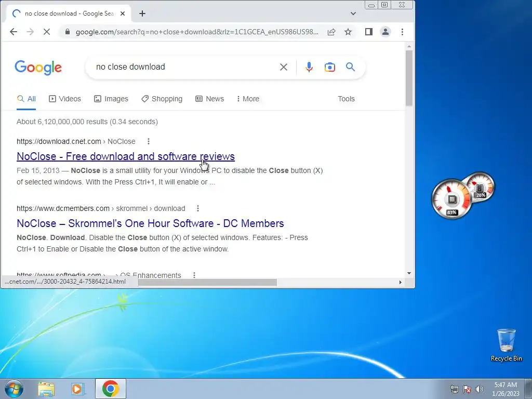The width and height of the screenshot is (532, 399).
Task: Open the network tray icon
Action: pyautogui.click(x=454, y=389)
